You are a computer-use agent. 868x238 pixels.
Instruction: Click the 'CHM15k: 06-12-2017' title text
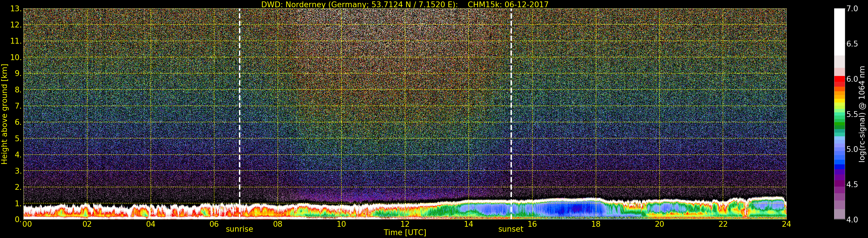pyautogui.click(x=508, y=4)
